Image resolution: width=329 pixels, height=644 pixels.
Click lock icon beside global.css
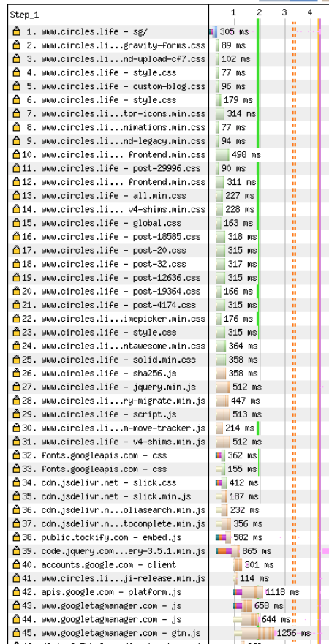point(16,223)
